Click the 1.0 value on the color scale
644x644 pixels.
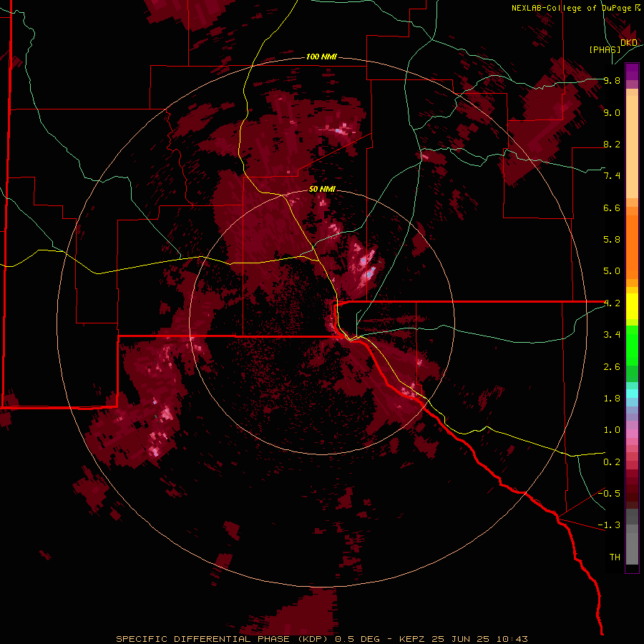pyautogui.click(x=612, y=430)
